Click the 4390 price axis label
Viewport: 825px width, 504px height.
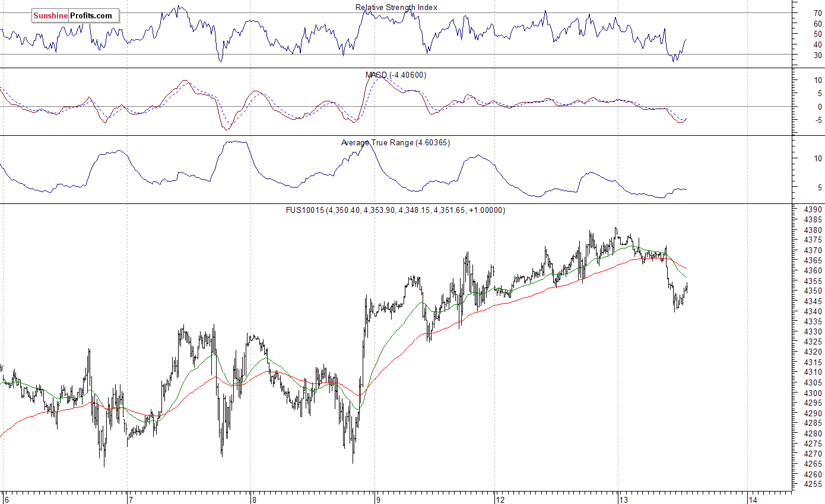click(813, 210)
